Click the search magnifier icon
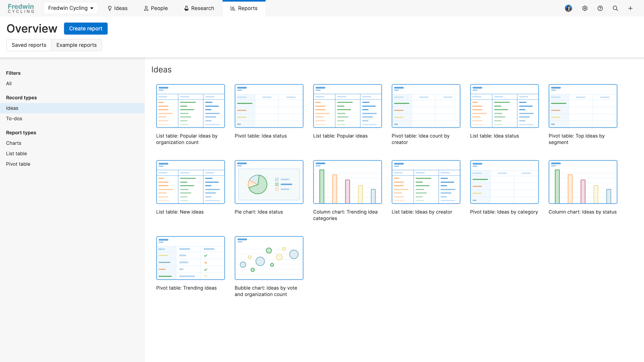Image resolution: width=644 pixels, height=362 pixels. click(615, 8)
